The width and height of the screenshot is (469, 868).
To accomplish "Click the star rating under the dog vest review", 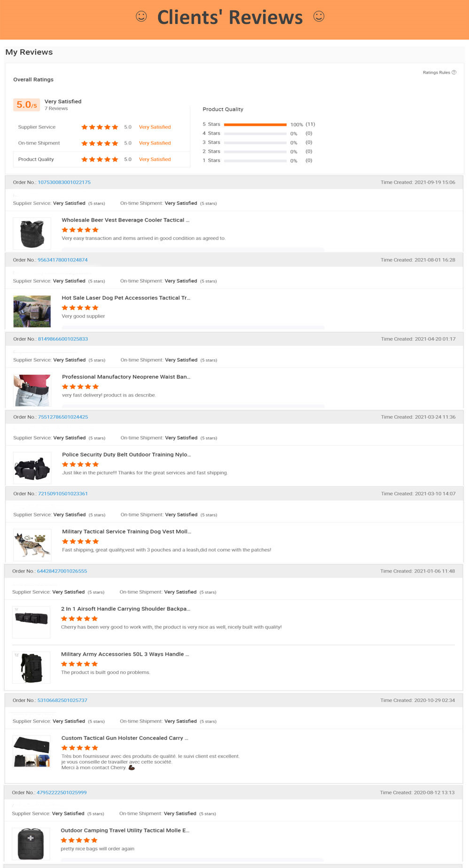I will pyautogui.click(x=80, y=541).
